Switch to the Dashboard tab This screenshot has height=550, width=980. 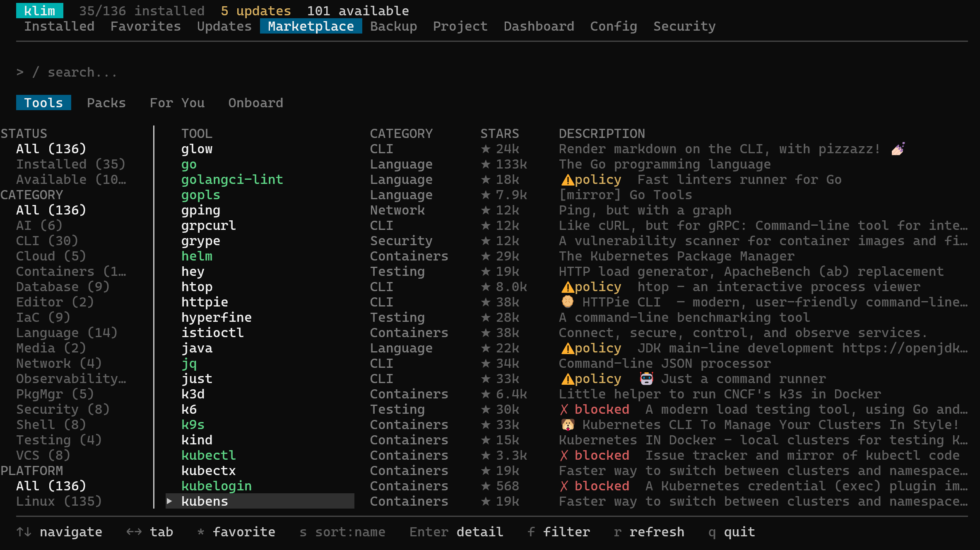pos(539,26)
